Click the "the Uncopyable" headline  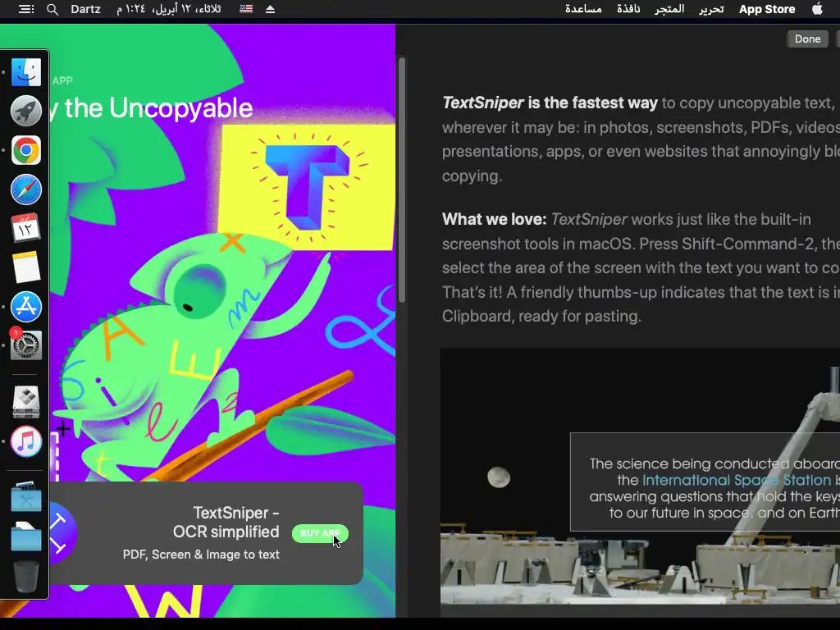tap(158, 108)
